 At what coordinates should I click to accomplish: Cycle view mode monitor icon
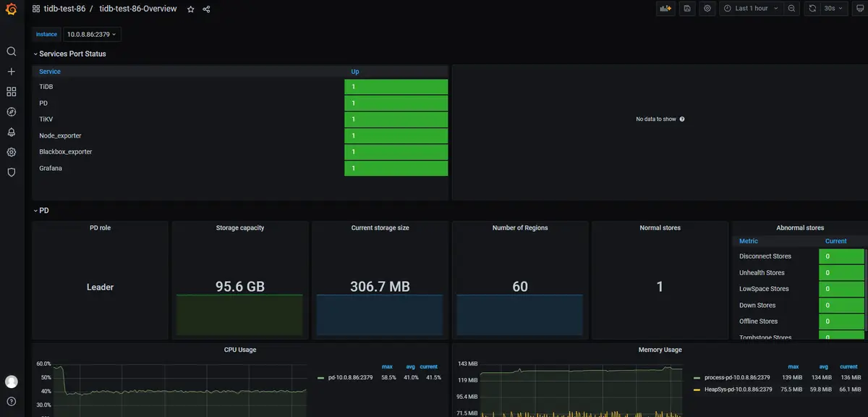tap(859, 9)
